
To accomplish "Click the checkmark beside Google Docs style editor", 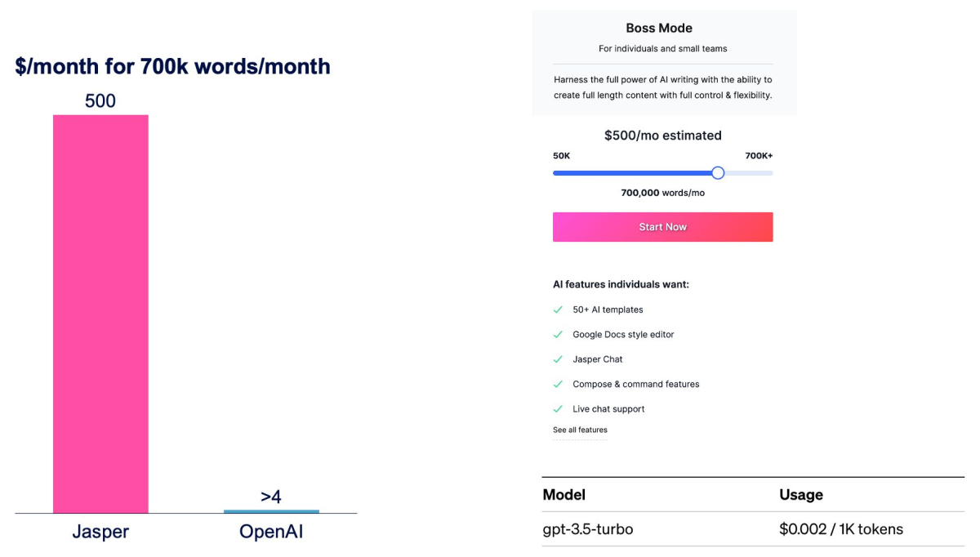I will (558, 334).
